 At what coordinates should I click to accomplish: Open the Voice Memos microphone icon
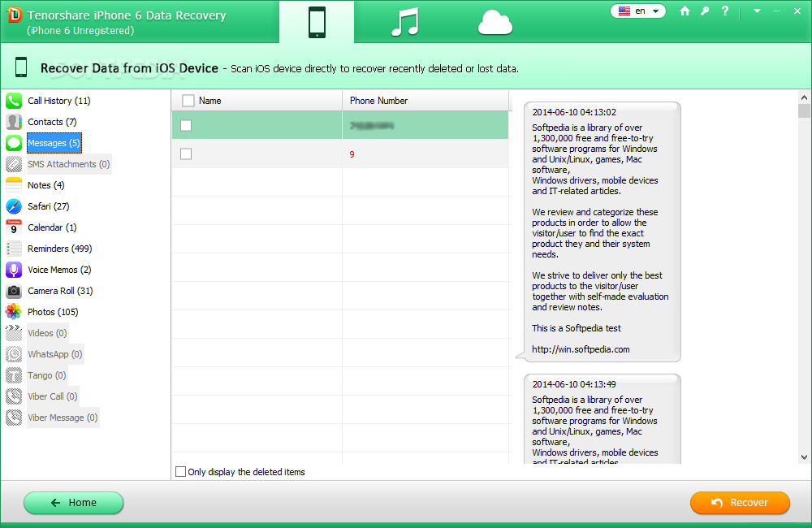[14, 270]
